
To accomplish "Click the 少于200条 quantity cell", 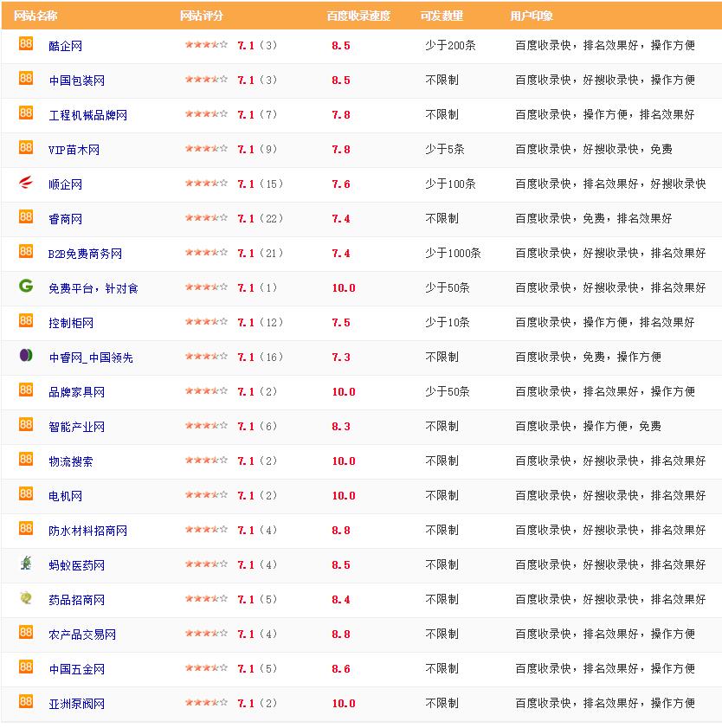I will (450, 45).
